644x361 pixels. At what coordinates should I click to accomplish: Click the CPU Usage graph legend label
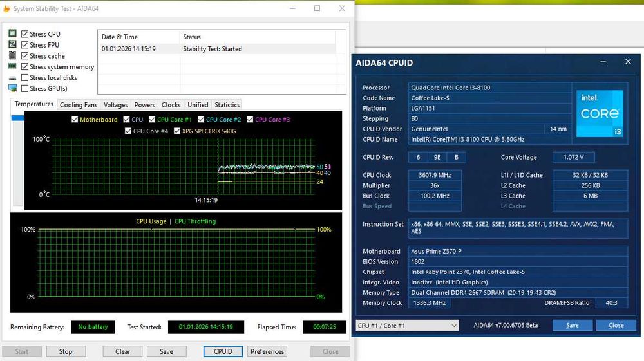151,221
